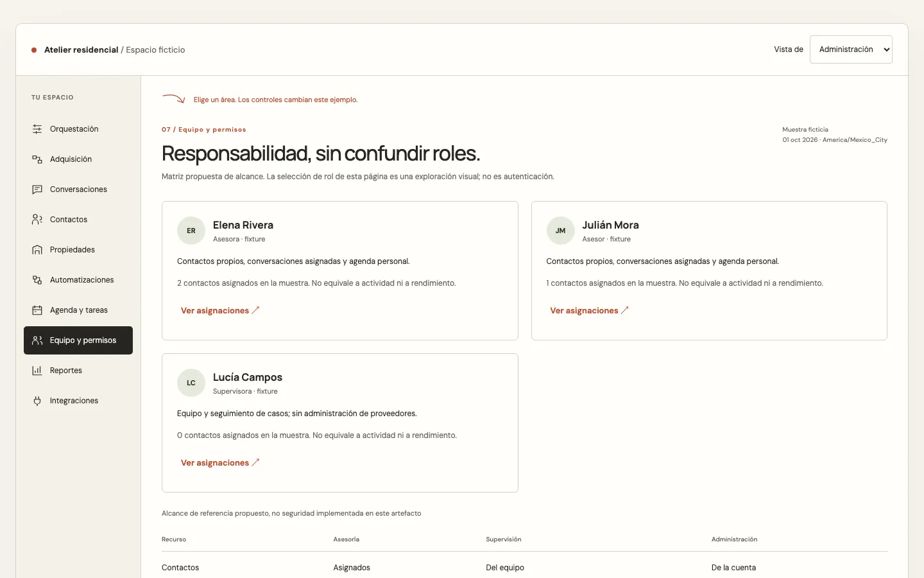Image resolution: width=924 pixels, height=578 pixels.
Task: Click the Elena Rivera name heading
Action: click(x=243, y=225)
